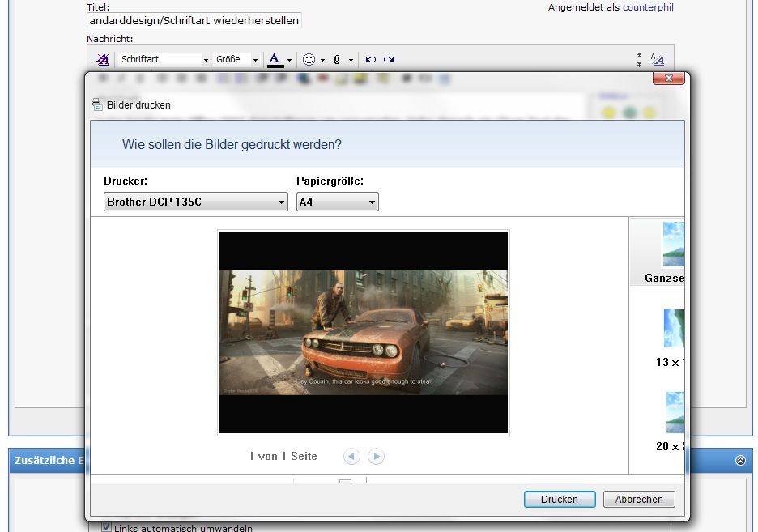Click the Titel input field
The height and width of the screenshot is (532, 758).
pos(194,20)
